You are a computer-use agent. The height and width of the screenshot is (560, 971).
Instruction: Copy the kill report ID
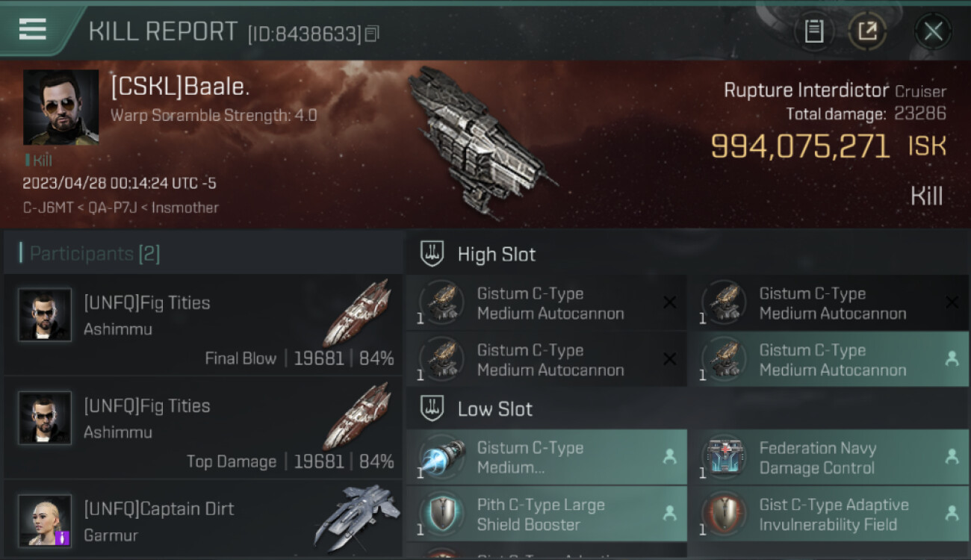click(372, 33)
